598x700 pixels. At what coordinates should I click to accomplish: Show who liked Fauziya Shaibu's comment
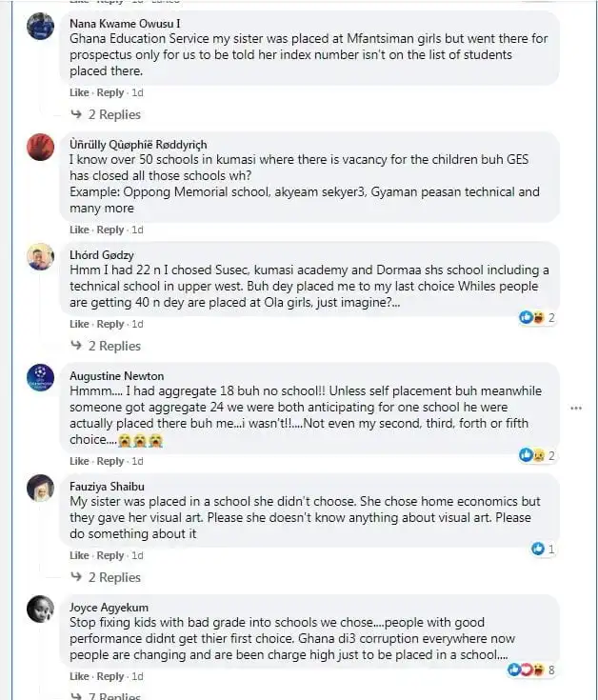544,549
